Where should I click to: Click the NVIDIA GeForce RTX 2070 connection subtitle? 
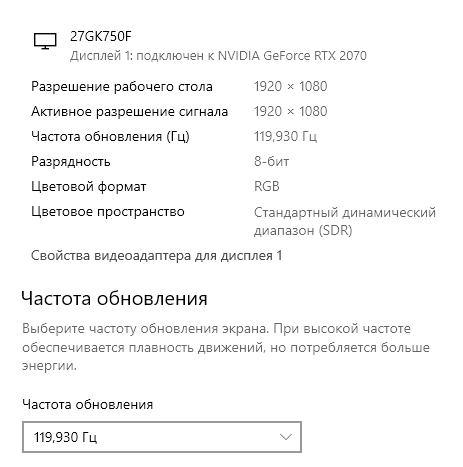(x=218, y=56)
